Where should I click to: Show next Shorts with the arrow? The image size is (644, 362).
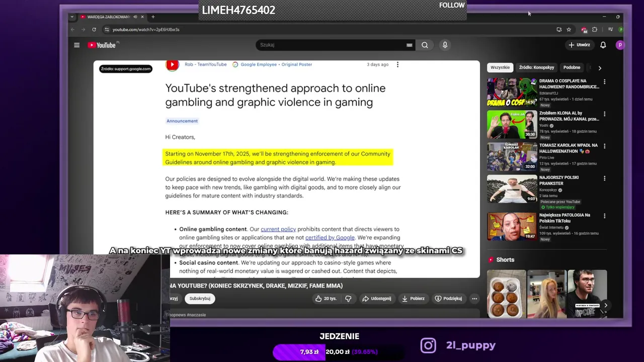(606, 305)
